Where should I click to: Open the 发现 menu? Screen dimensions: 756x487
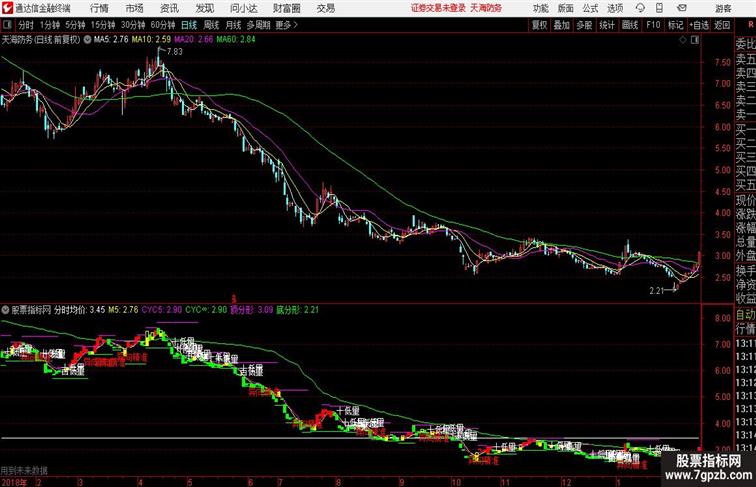click(204, 8)
